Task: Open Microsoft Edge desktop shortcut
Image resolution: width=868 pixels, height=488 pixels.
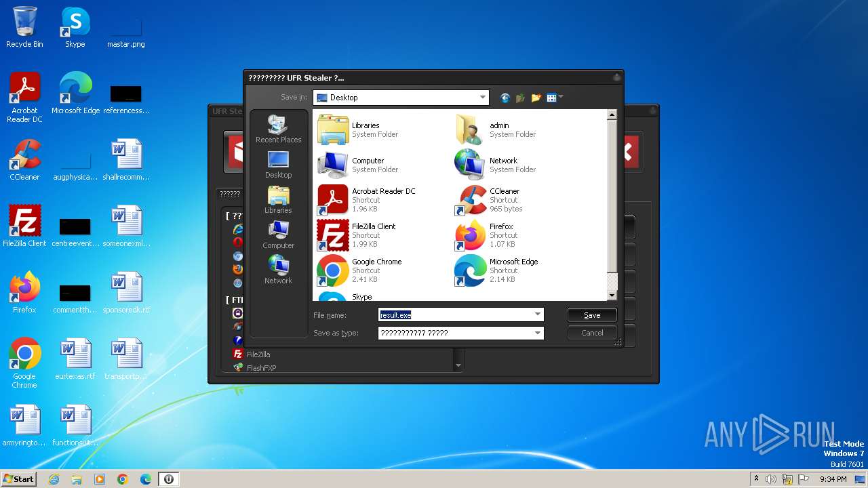Action: [75, 94]
